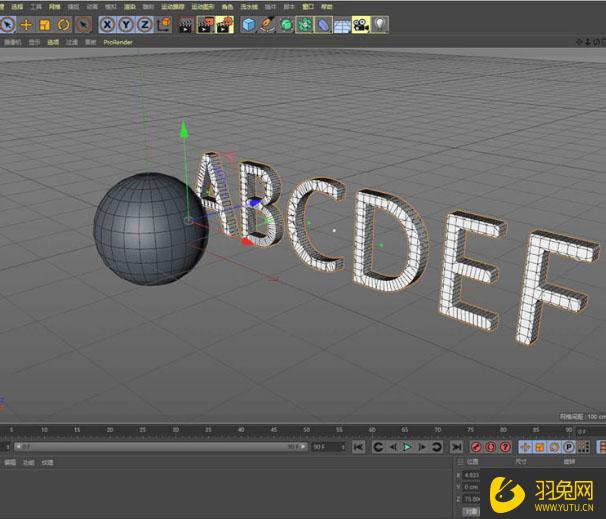Play the animation forwards
Viewport: 606px width, 519px height.
[407, 447]
